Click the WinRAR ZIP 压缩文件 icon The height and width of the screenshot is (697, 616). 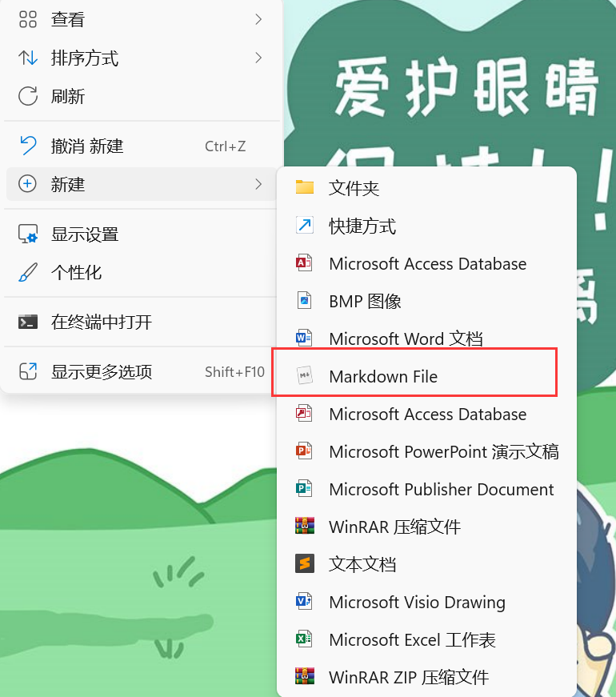pyautogui.click(x=305, y=676)
